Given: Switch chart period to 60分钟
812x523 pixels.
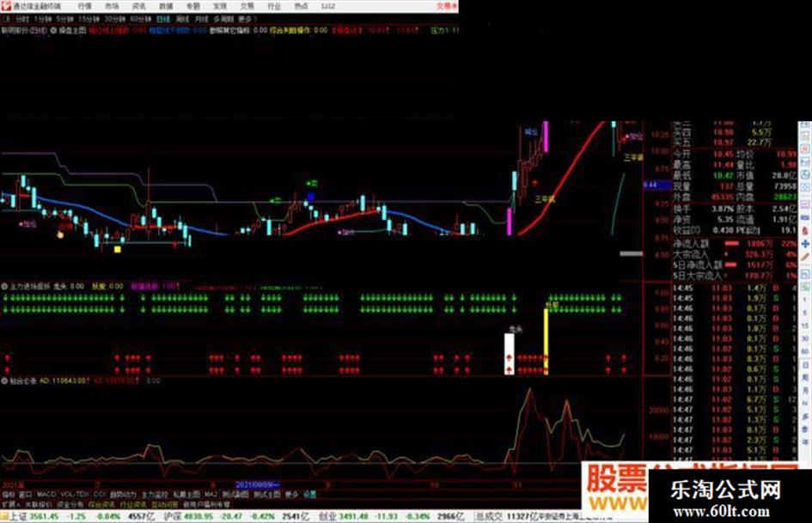Looking at the screenshot, I should [x=140, y=19].
